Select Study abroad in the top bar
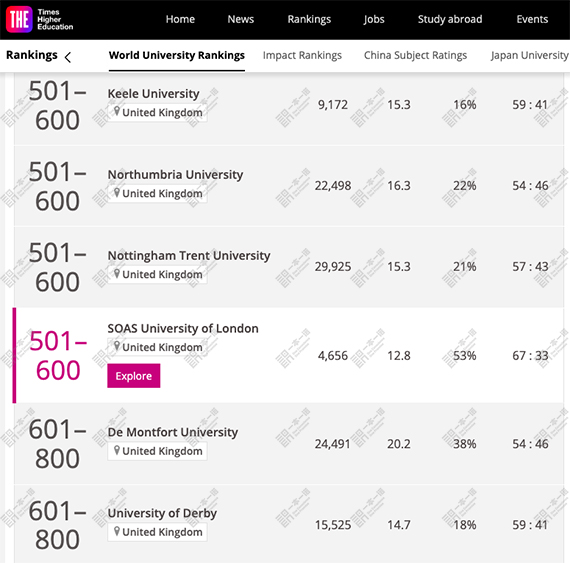The image size is (570, 563). (x=450, y=19)
